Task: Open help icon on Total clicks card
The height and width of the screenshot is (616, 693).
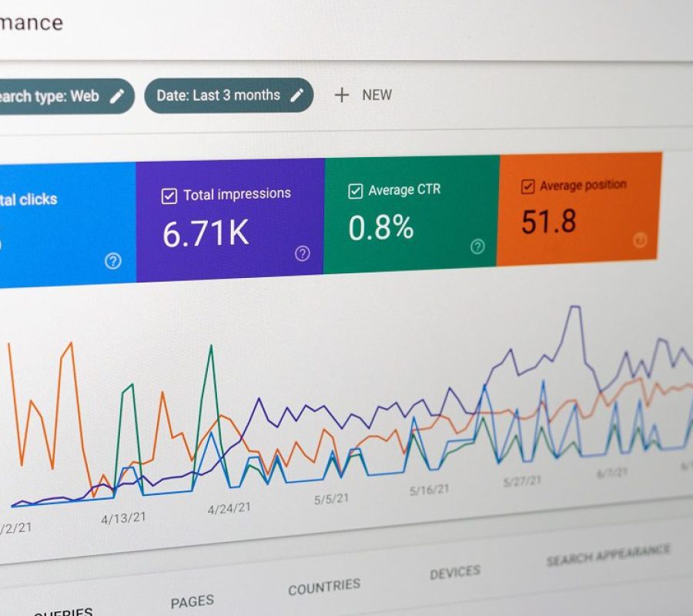Action: 113,261
